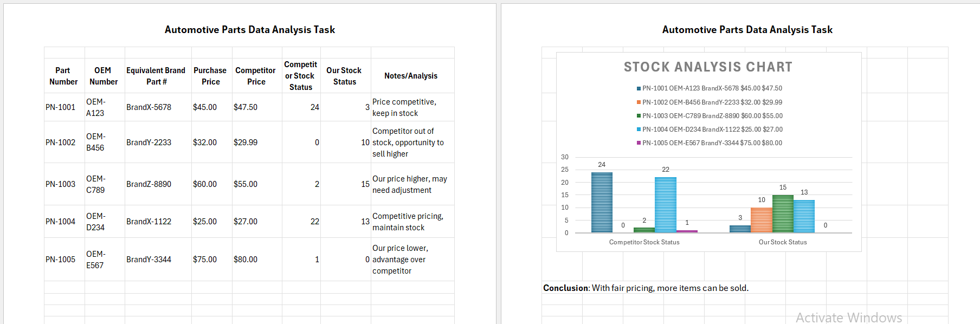Image resolution: width=980 pixels, height=324 pixels.
Task: Select the $80.00 competitor price cell
Action: click(246, 260)
